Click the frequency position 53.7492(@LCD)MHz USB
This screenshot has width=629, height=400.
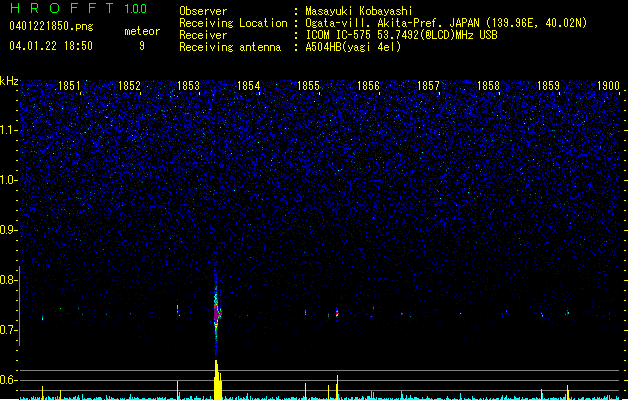[438, 35]
